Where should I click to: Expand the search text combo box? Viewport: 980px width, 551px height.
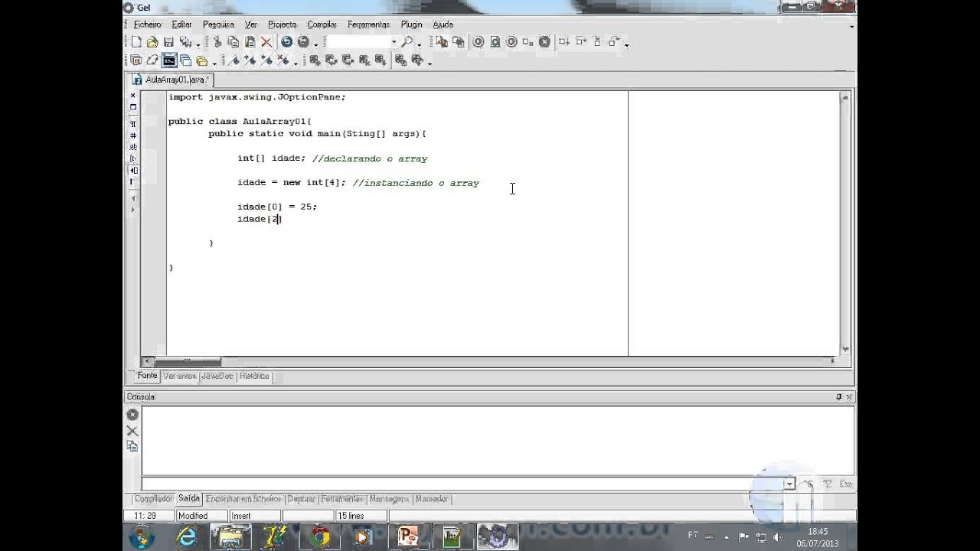tap(394, 42)
